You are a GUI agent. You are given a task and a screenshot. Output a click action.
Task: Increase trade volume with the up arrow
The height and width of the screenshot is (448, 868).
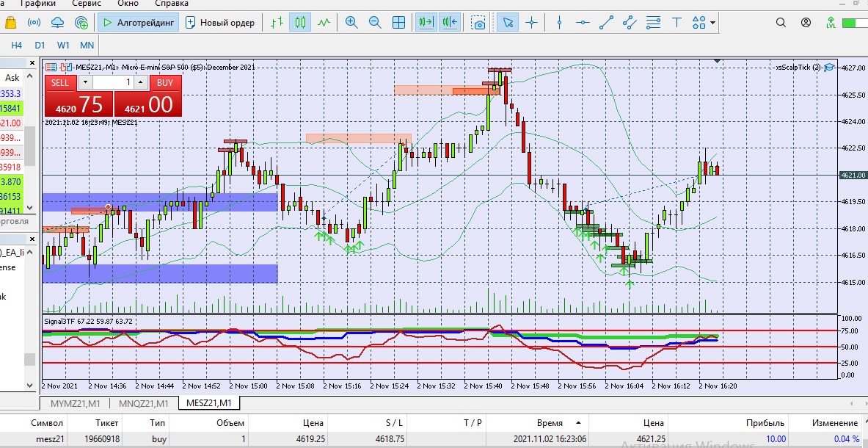coord(142,82)
